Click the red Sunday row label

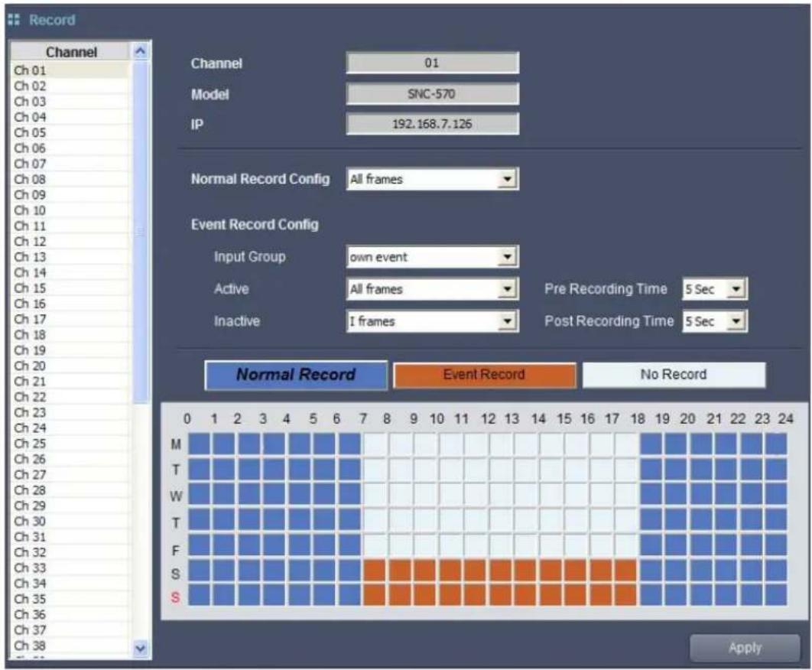pyautogui.click(x=176, y=597)
